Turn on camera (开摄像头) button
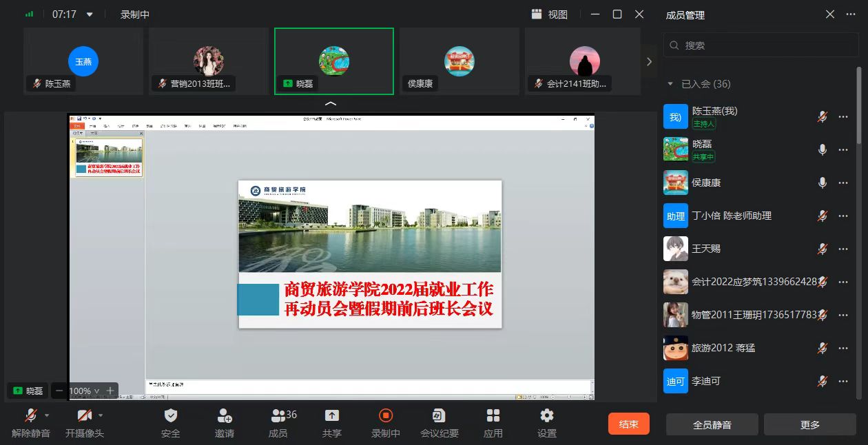 coord(84,416)
